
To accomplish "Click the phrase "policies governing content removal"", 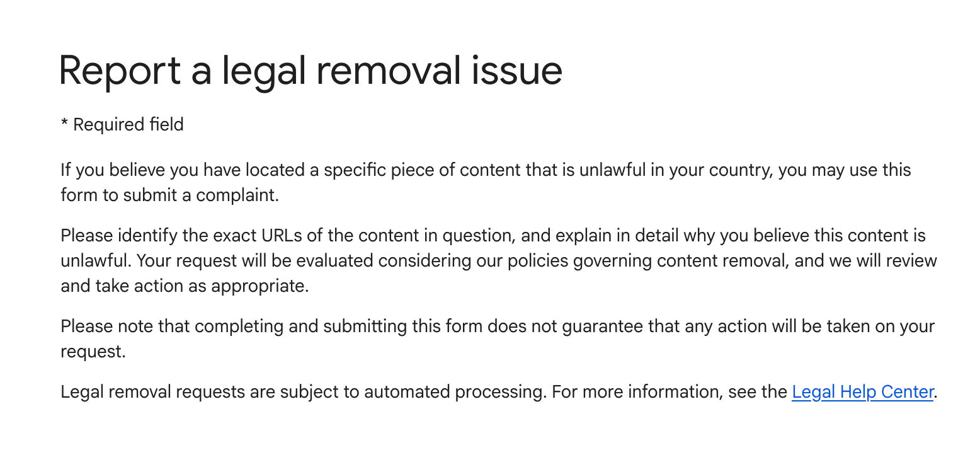I will tap(638, 261).
